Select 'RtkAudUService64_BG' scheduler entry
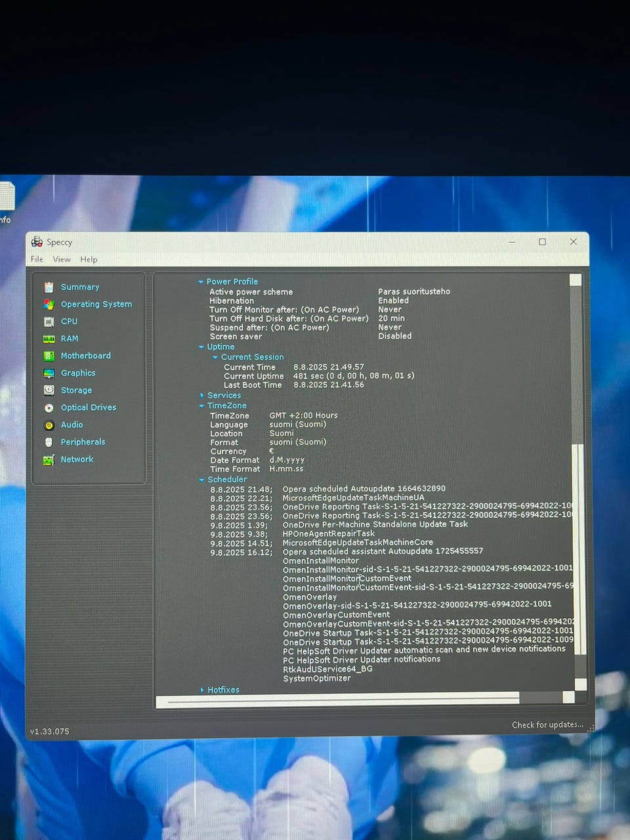This screenshot has height=840, width=630. point(327,669)
